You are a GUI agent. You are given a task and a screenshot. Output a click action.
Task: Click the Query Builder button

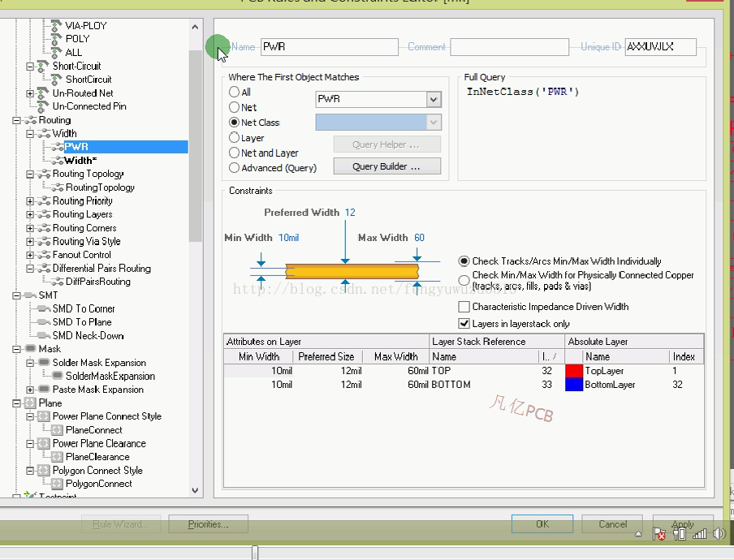[x=386, y=166]
